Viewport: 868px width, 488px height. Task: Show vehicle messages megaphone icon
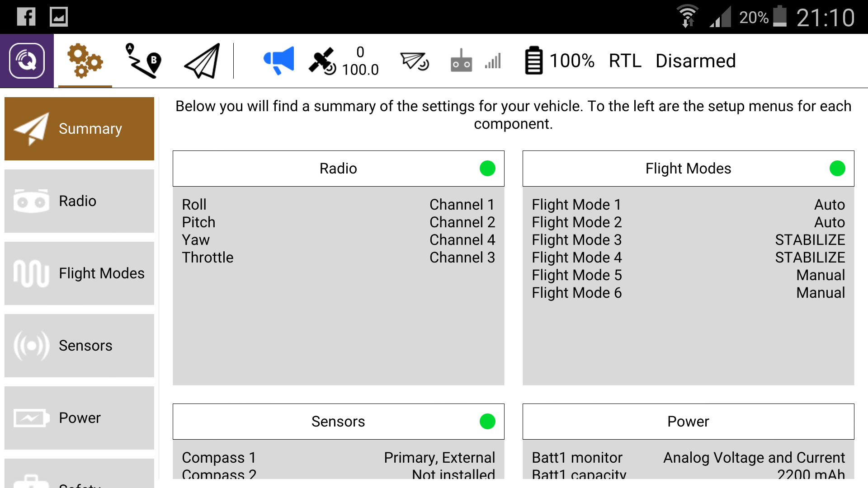278,61
